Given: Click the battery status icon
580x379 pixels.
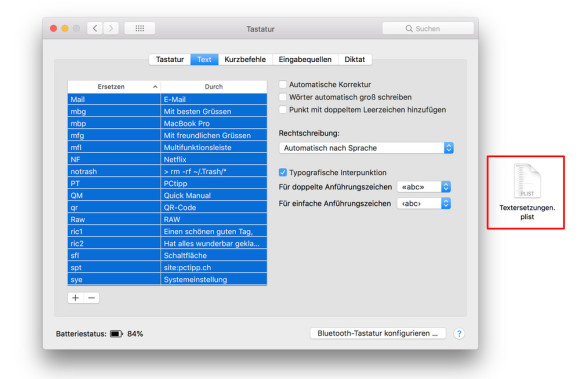Looking at the screenshot, I should click(x=116, y=334).
